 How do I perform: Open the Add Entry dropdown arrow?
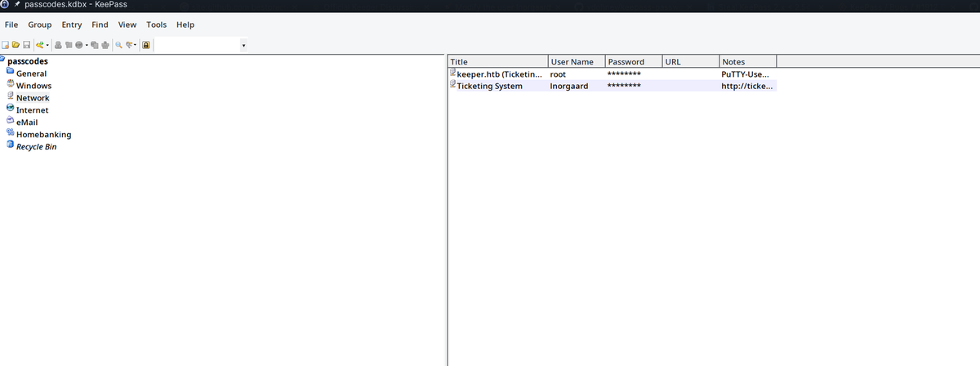(47, 45)
